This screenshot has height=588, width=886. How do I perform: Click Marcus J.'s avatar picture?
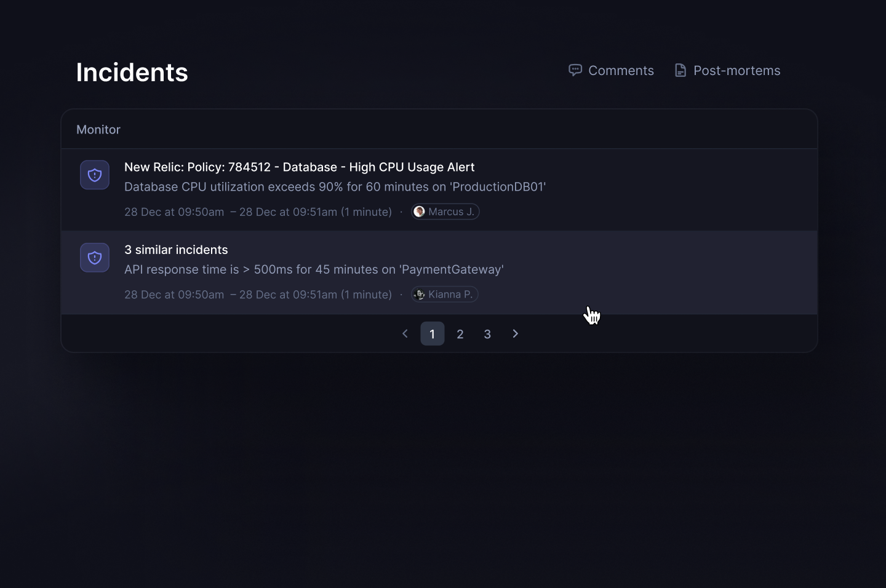point(420,212)
